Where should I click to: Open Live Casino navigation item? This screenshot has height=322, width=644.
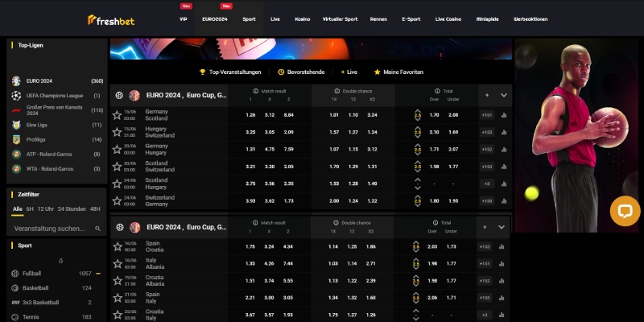(x=448, y=19)
